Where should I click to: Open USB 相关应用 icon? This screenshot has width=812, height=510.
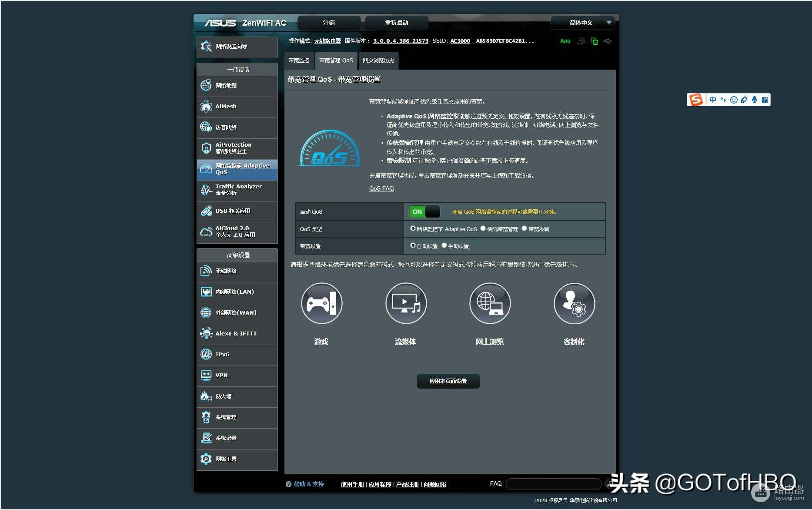206,211
